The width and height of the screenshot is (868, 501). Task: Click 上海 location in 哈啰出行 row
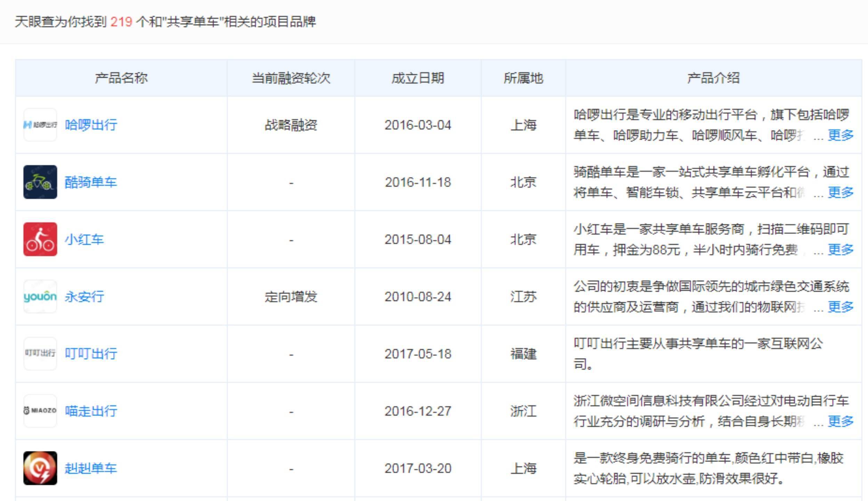click(x=524, y=125)
